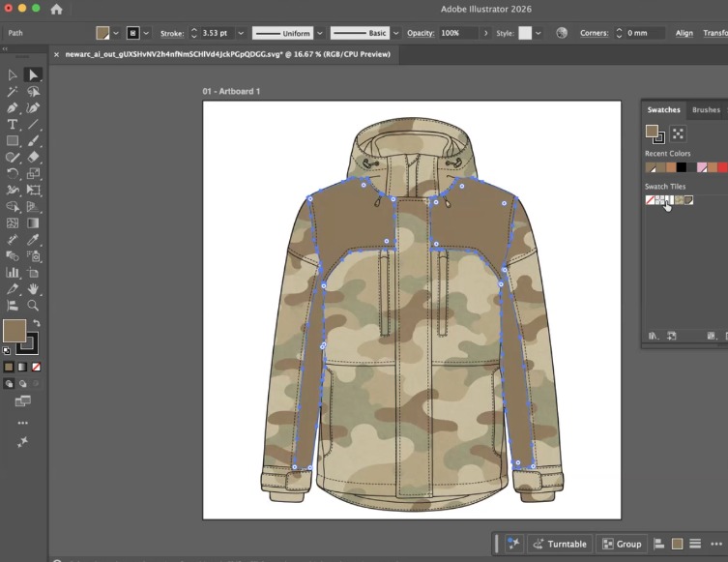Open Uniform variable width profile dropdown

319,34
